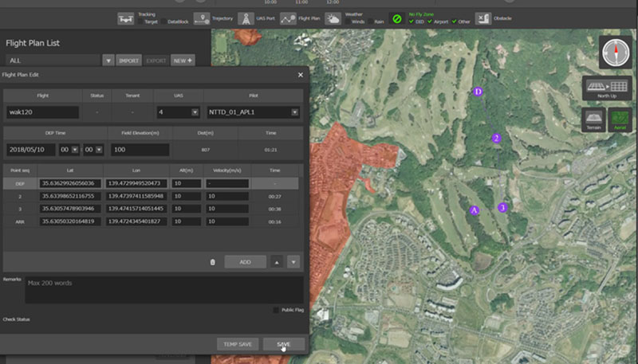Click the compass icon on map
This screenshot has height=364, width=638.
614,53
